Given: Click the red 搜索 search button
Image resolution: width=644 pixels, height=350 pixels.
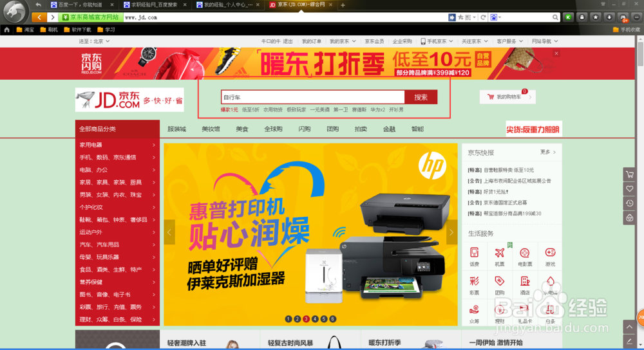Looking at the screenshot, I should 421,97.
